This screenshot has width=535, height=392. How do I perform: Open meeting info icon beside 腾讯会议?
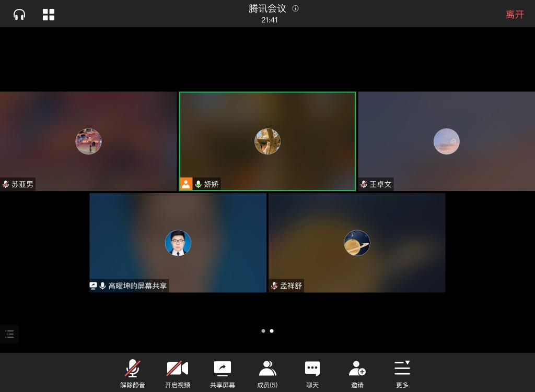(x=296, y=8)
